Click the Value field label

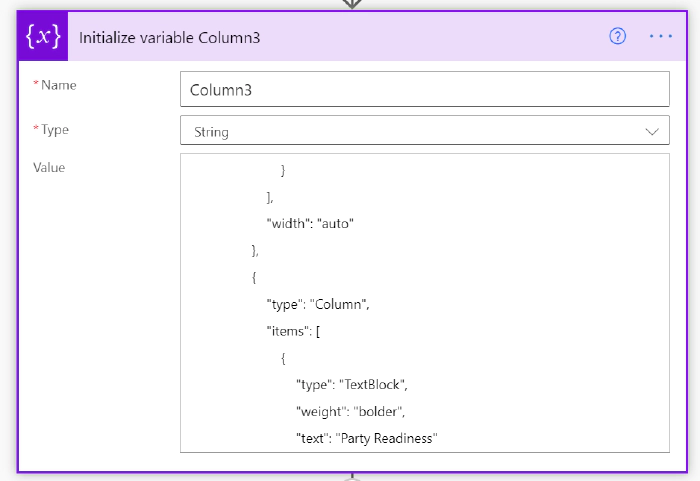point(49,167)
